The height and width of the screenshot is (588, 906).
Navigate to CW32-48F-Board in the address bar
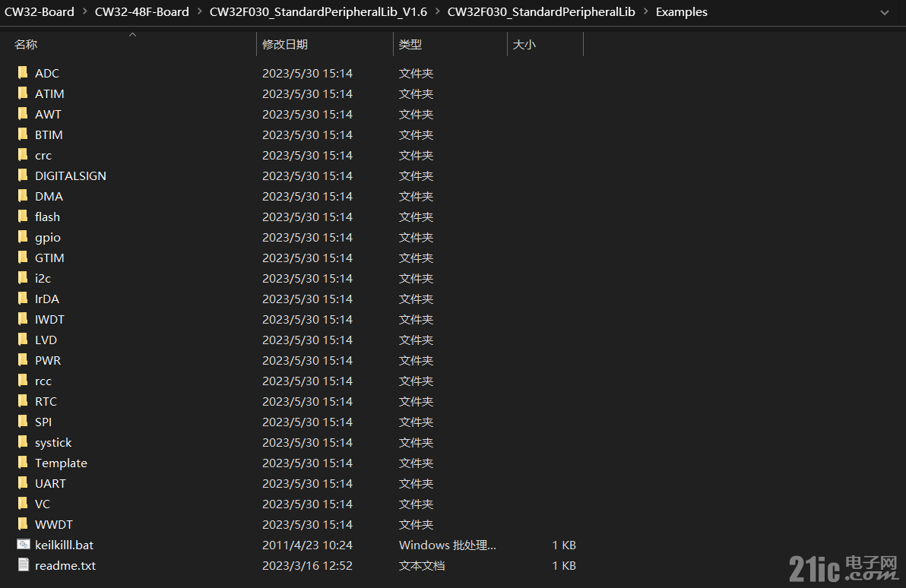[141, 11]
